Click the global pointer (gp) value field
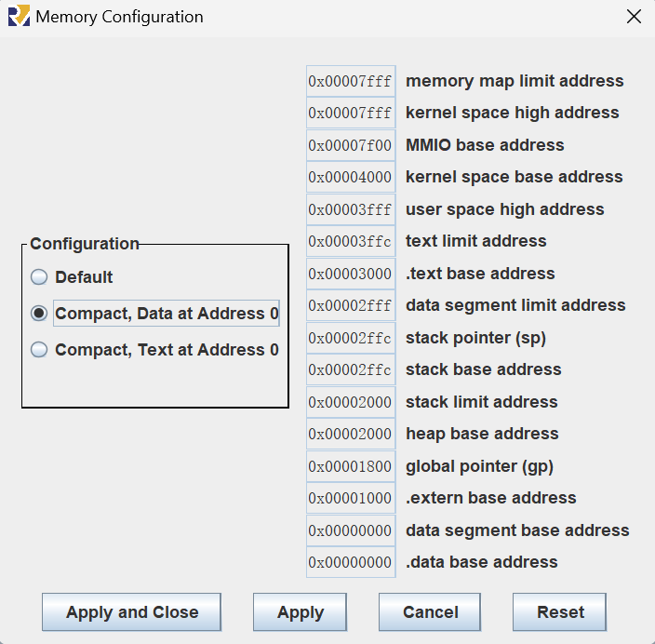 click(351, 466)
